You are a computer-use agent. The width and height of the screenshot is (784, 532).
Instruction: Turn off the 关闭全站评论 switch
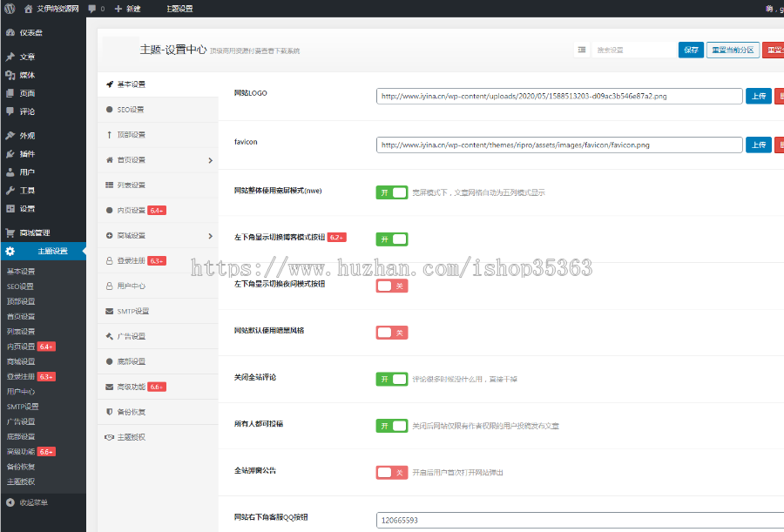click(392, 380)
